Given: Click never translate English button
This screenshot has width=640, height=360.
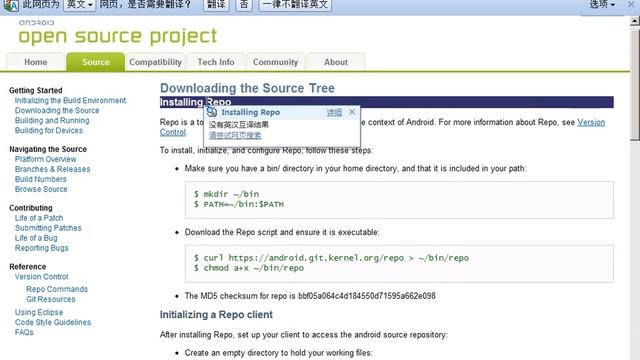Looking at the screenshot, I should click(295, 5).
